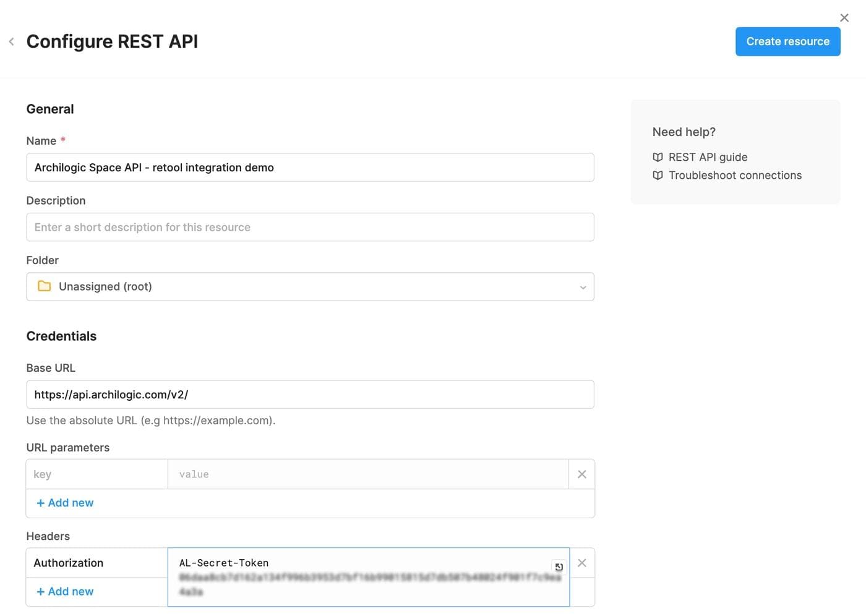Click the Create resource button
The width and height of the screenshot is (866, 616).
(787, 41)
